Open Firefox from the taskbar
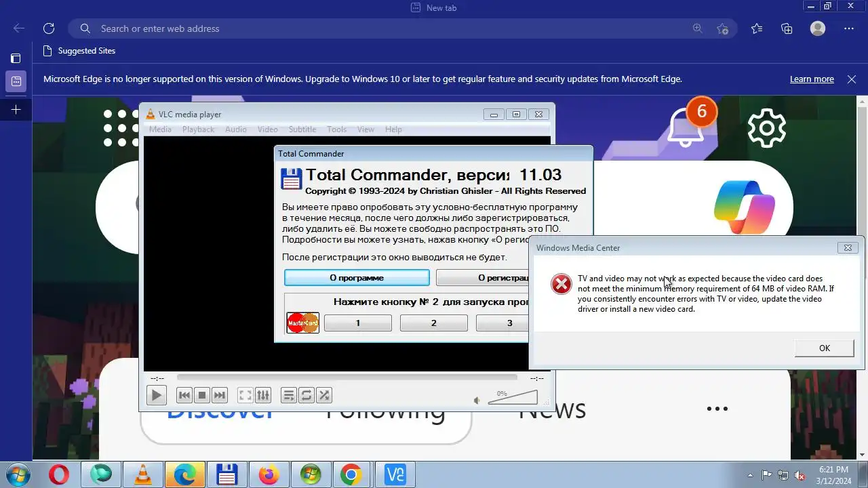Viewport: 868px width, 488px height. (x=269, y=474)
